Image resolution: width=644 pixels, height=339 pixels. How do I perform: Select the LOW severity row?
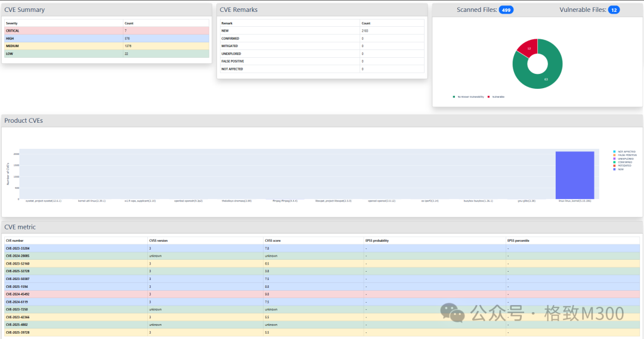(107, 54)
